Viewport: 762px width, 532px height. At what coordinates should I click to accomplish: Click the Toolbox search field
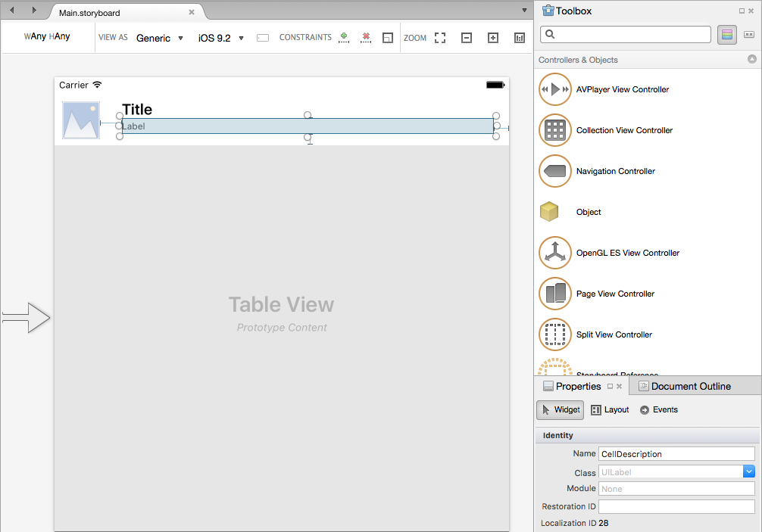pos(626,34)
